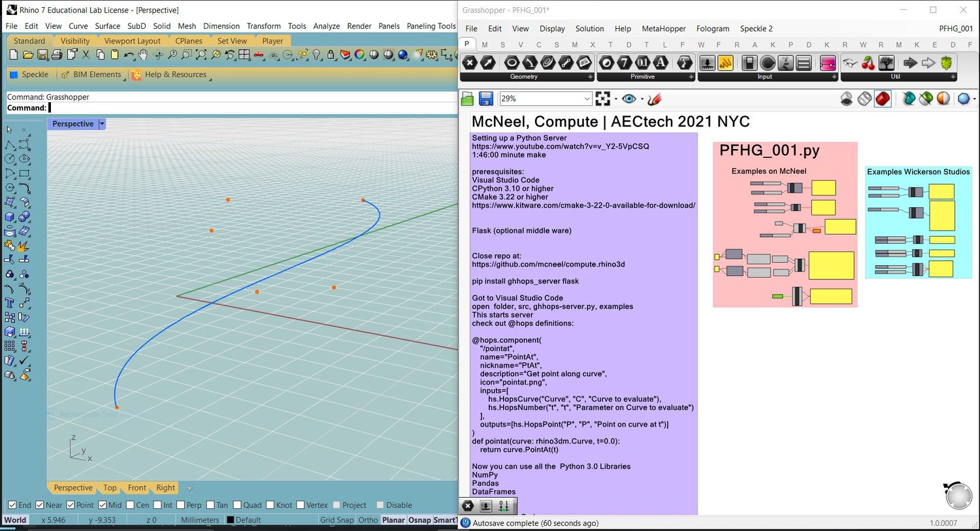
Task: Click the color wheel icon in Rhino
Action: pyautogui.click(x=360, y=55)
